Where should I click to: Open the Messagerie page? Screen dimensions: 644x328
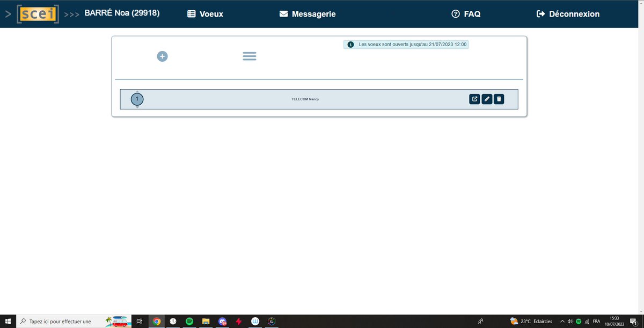(308, 14)
